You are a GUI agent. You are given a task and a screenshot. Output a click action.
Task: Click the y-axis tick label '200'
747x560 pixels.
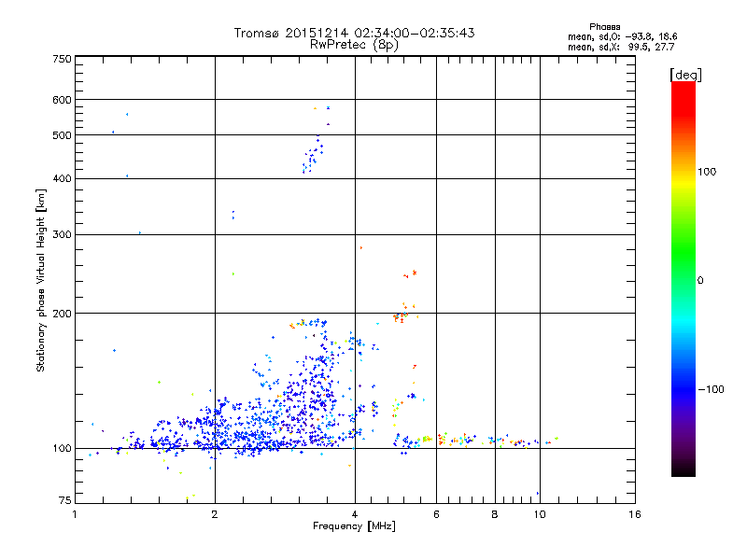coord(63,314)
